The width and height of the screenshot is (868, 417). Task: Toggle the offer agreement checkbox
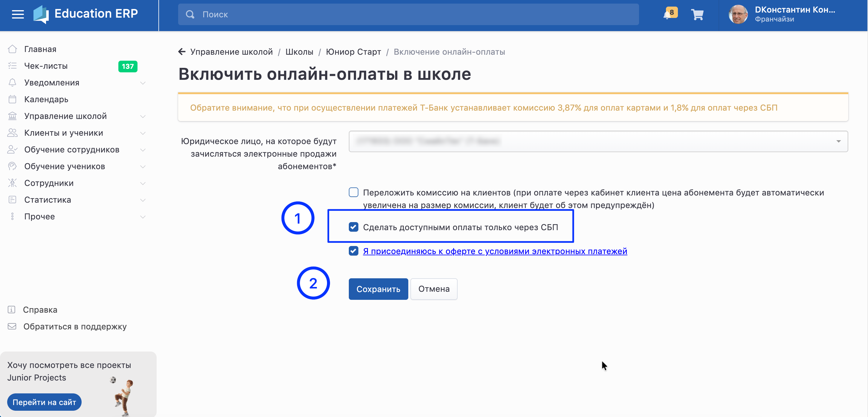[354, 251]
